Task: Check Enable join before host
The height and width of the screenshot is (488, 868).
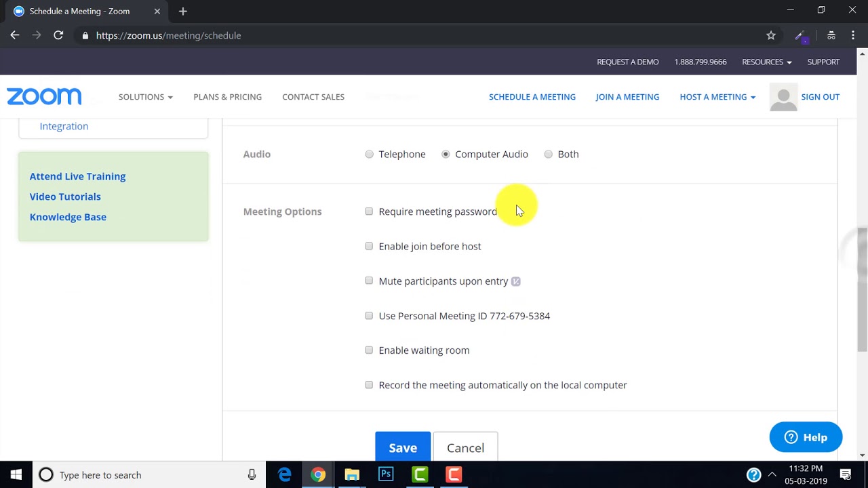Action: click(x=369, y=246)
